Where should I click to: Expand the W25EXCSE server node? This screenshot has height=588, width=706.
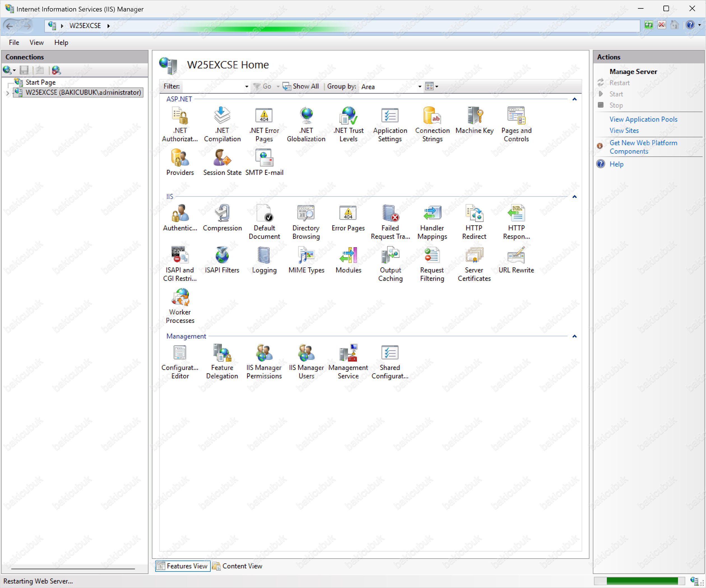click(7, 93)
